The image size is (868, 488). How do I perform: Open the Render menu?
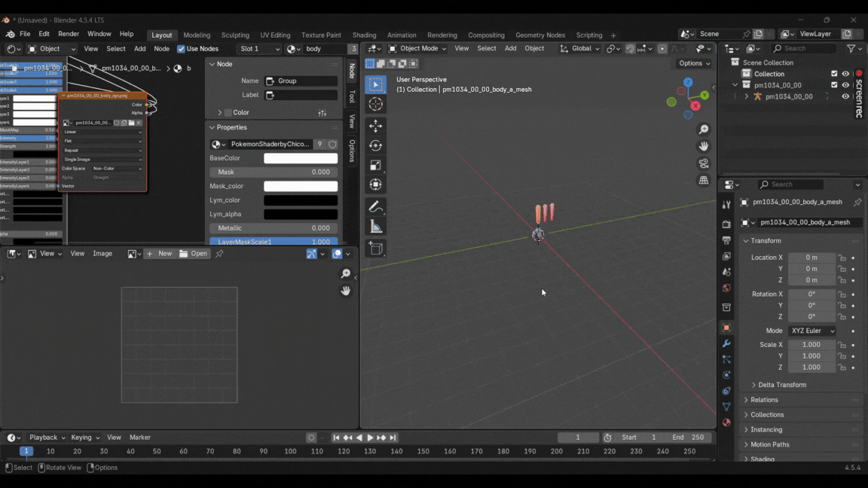point(69,34)
